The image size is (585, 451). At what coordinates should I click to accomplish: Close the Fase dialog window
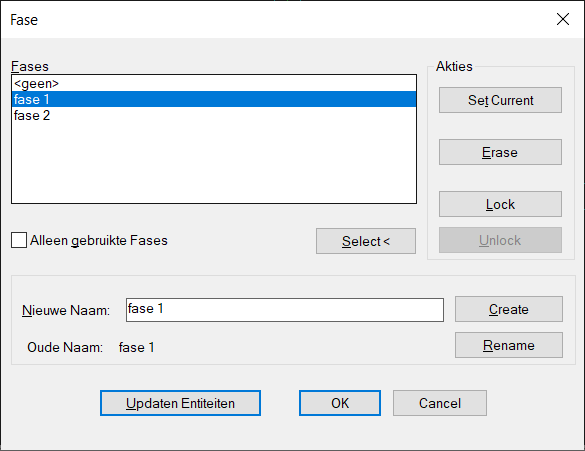pyautogui.click(x=563, y=19)
